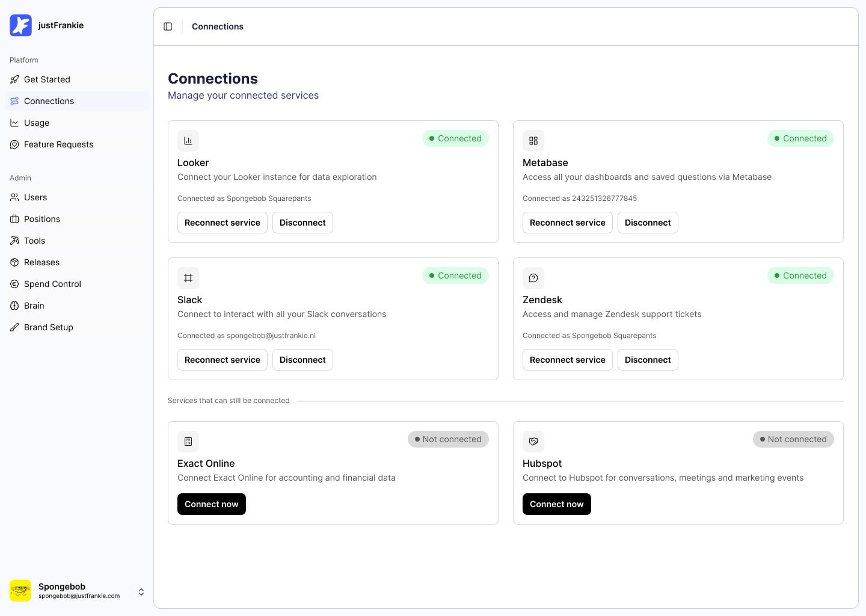Image resolution: width=866 pixels, height=616 pixels.
Task: Open the Releases admin page
Action: pos(76,262)
